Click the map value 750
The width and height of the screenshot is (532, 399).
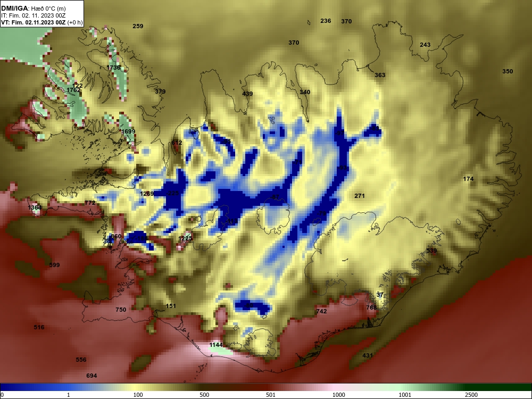(121, 310)
